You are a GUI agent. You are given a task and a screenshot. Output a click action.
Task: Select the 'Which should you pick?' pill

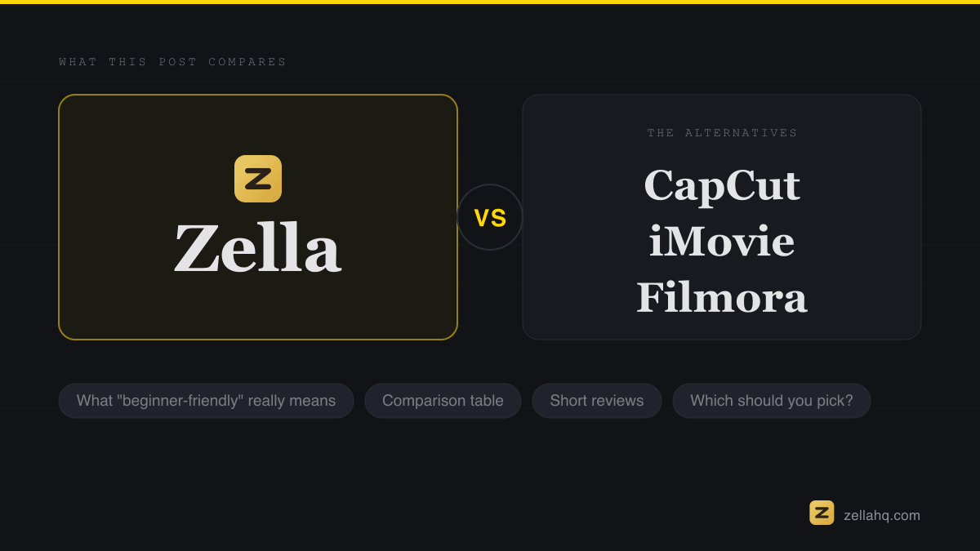[x=772, y=401]
